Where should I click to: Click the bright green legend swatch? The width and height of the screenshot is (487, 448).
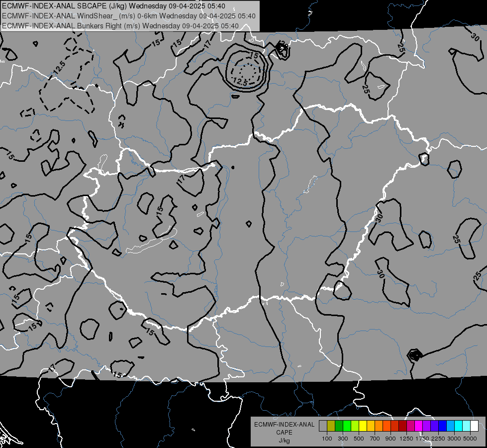coord(347,426)
